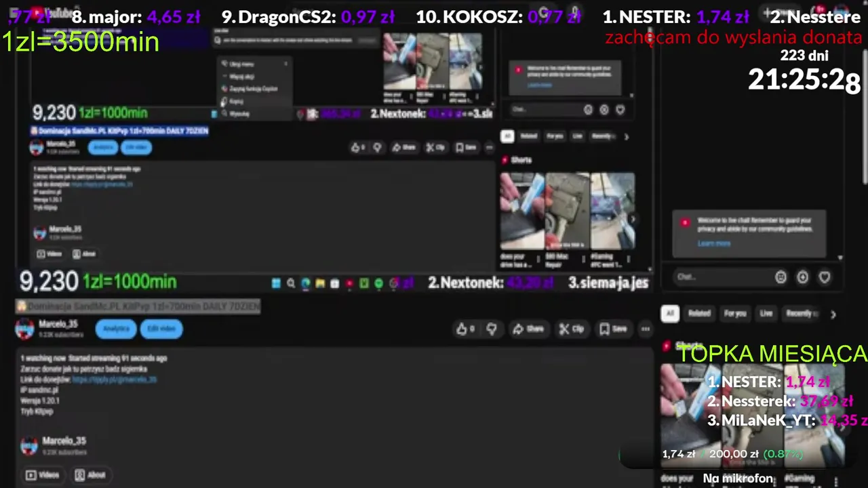The image size is (868, 488).
Task: Select the Live chip on the main page
Action: pos(766,313)
